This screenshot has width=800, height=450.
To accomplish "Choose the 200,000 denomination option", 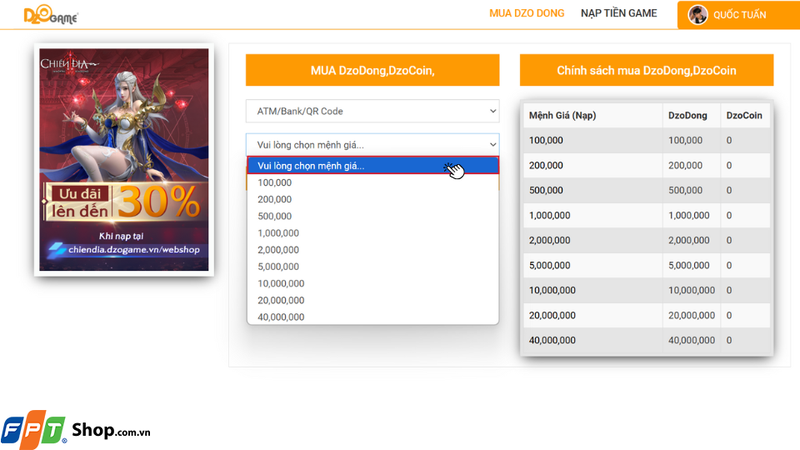I will click(x=372, y=199).
